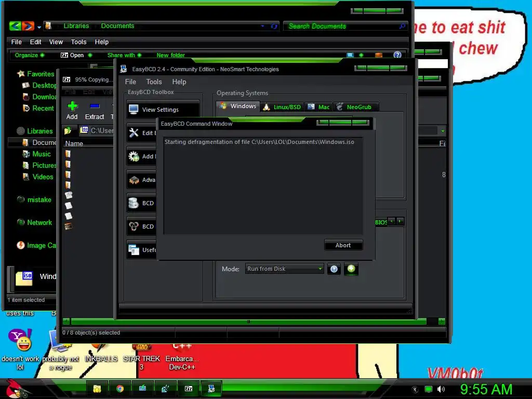Select Network in navigation pane
Viewport: 532px width, 399px height.
(35, 222)
